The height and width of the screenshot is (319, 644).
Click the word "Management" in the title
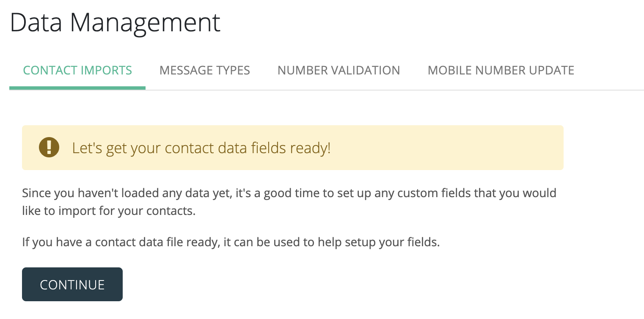click(x=145, y=23)
